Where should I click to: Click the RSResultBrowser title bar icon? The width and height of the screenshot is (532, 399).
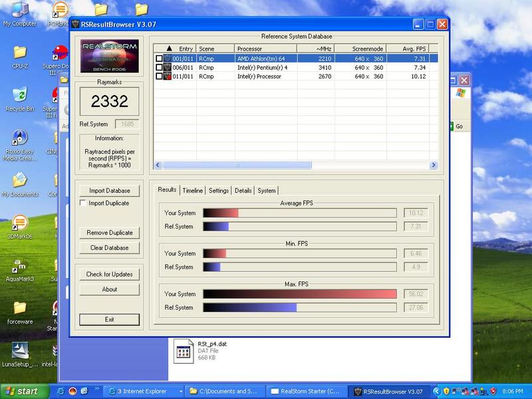(75, 25)
